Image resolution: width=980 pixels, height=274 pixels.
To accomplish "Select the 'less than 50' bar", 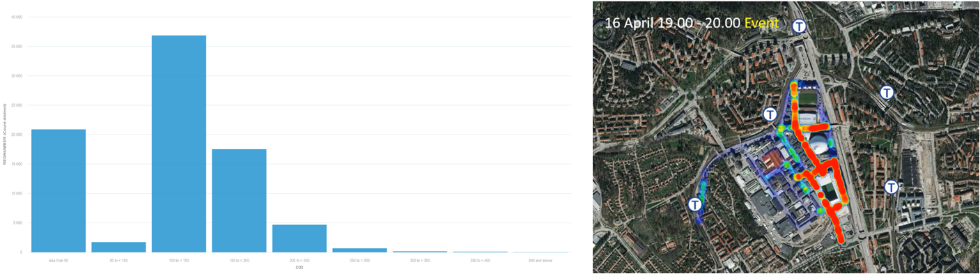I will (59, 190).
